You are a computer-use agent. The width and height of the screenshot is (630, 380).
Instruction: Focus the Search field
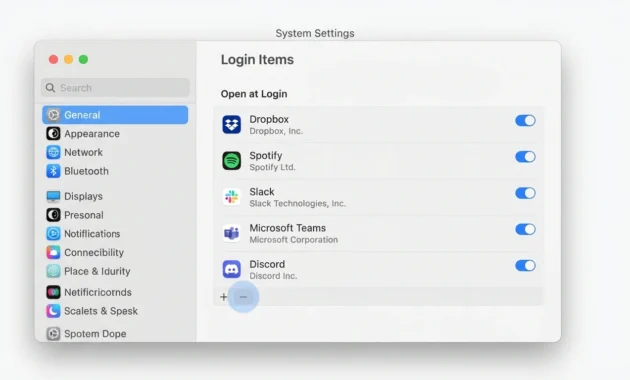pos(115,88)
